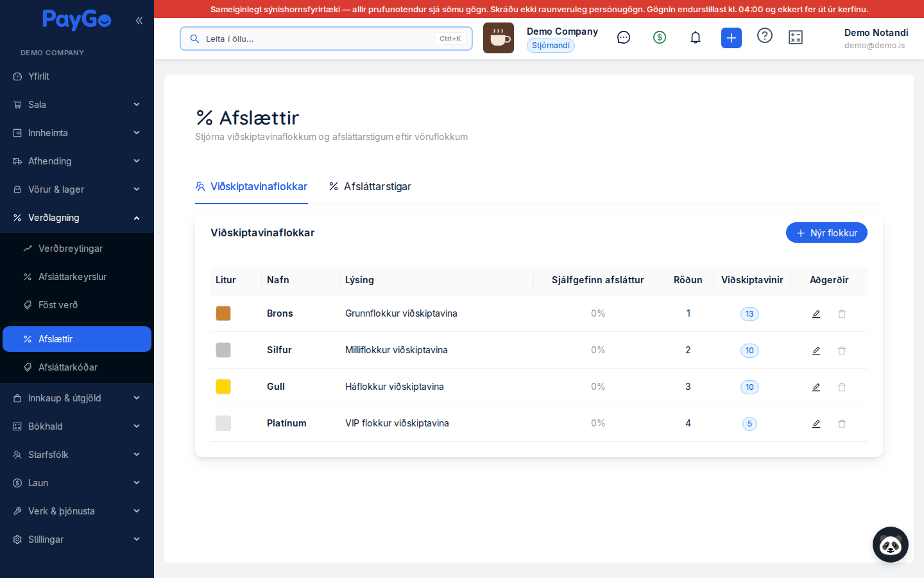Expand the Vörur & lager menu
The width and height of the screenshot is (924, 578).
point(77,189)
